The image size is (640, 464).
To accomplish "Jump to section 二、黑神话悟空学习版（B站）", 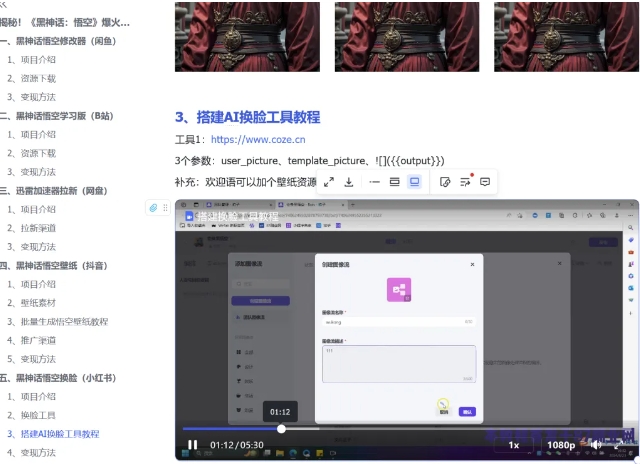I will click(56, 116).
